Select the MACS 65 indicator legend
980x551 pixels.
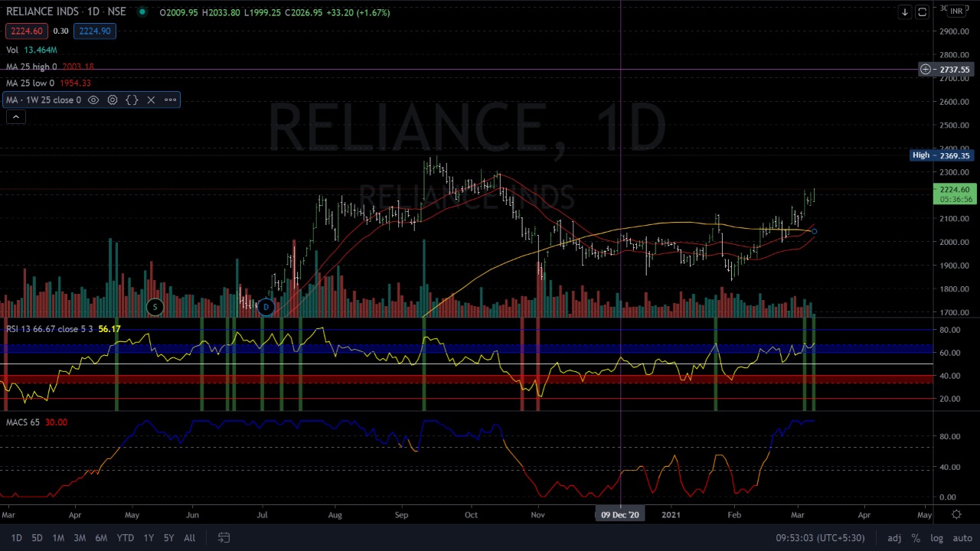tap(37, 422)
